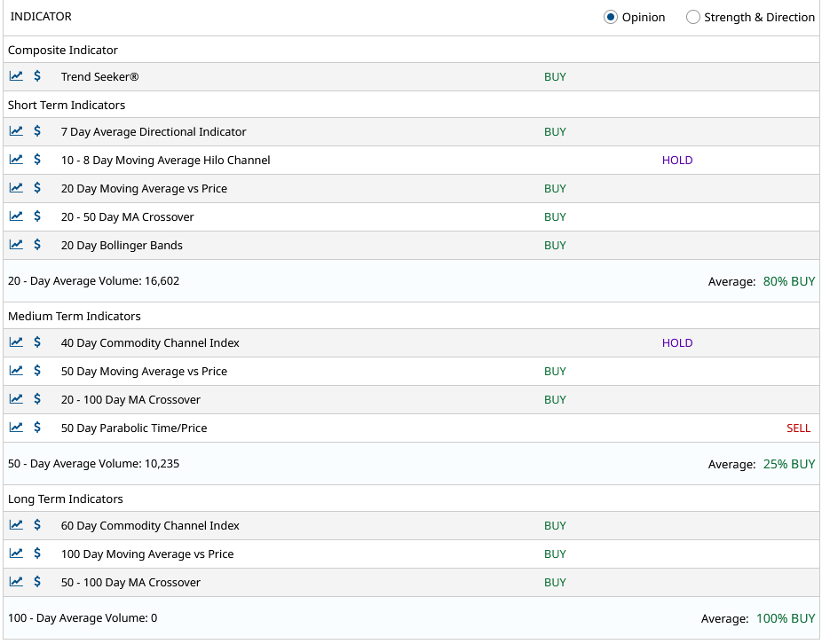Open chart icon for 20 - 100 Day MA Crossover
The height and width of the screenshot is (644, 822).
(x=16, y=399)
